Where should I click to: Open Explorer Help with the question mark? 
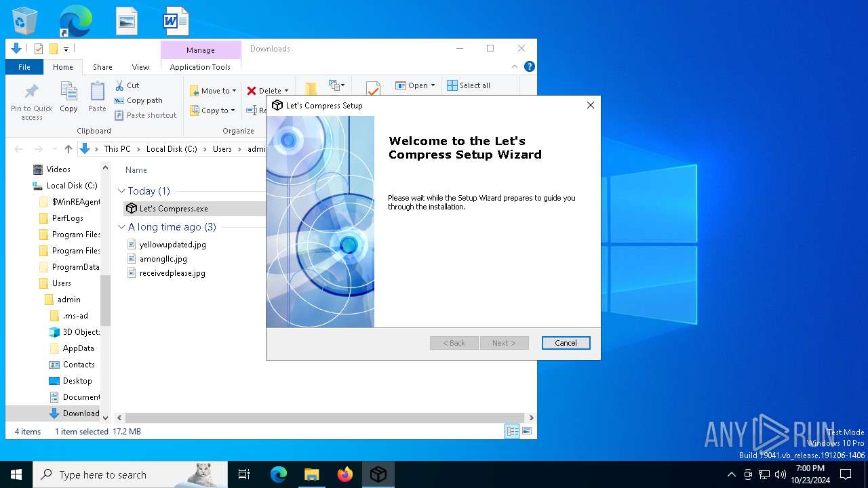(x=530, y=66)
